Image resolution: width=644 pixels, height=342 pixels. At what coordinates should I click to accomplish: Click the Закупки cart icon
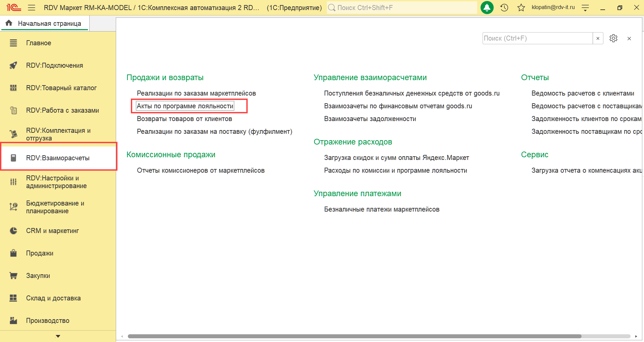13,276
